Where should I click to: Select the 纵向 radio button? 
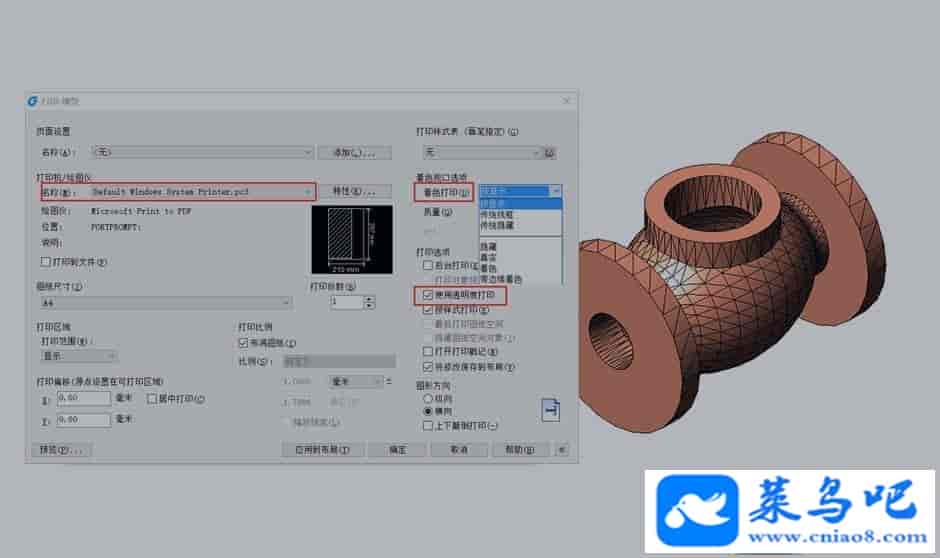click(x=427, y=399)
